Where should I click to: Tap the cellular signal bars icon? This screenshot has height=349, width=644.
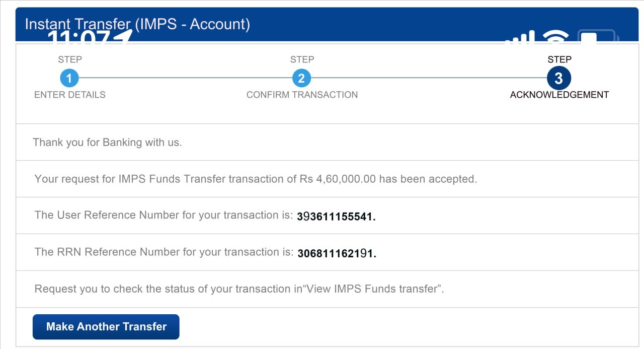click(519, 38)
